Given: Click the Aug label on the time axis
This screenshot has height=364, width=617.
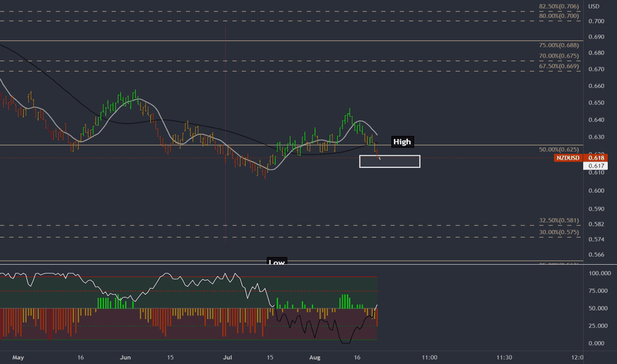Looking at the screenshot, I should click(315, 357).
